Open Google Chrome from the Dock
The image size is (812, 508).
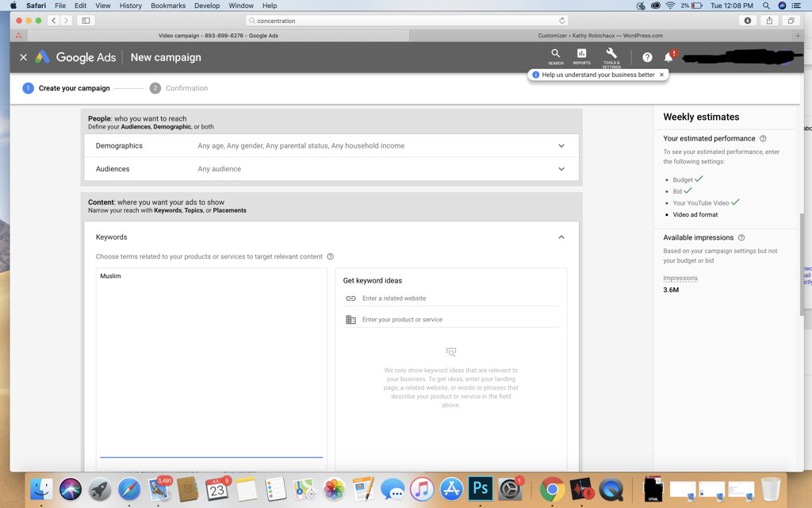pyautogui.click(x=552, y=489)
